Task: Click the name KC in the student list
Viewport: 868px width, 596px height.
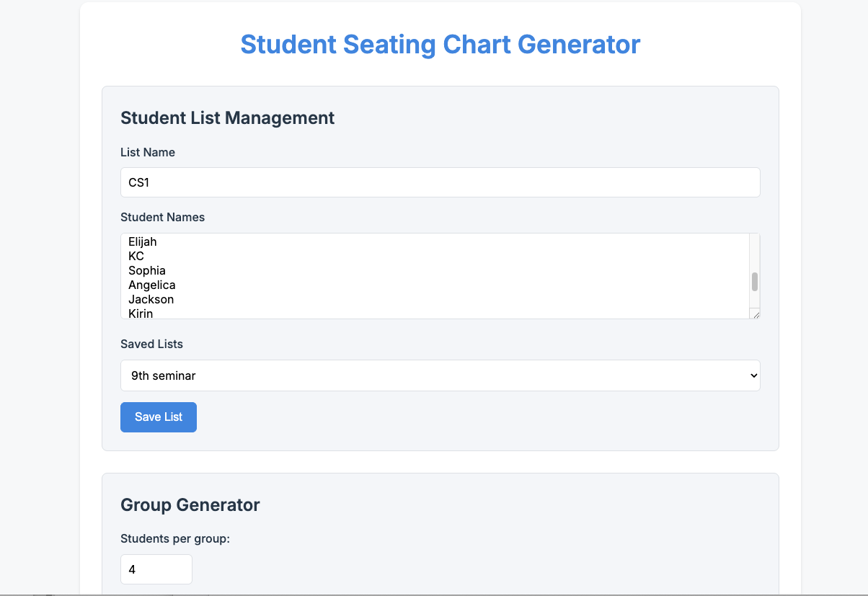Action: [x=136, y=256]
